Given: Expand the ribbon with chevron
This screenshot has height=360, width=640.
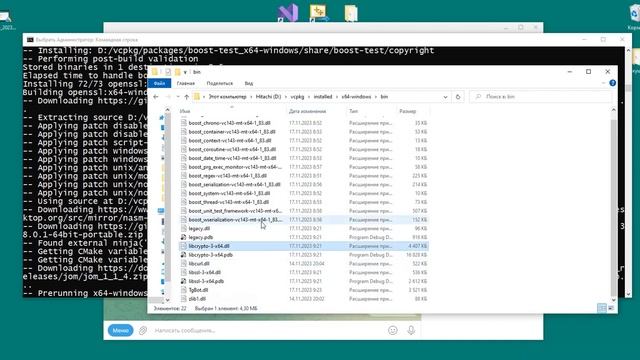Looking at the screenshot, I should click(603, 83).
